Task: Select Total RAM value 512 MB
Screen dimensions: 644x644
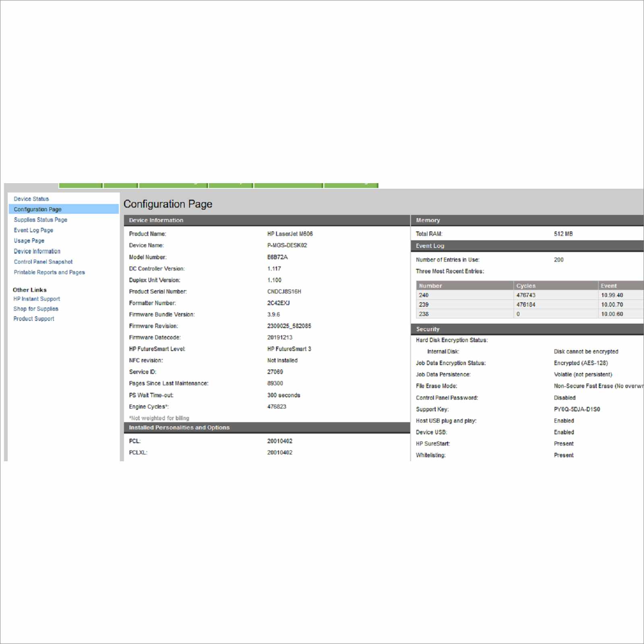Action: (x=563, y=234)
